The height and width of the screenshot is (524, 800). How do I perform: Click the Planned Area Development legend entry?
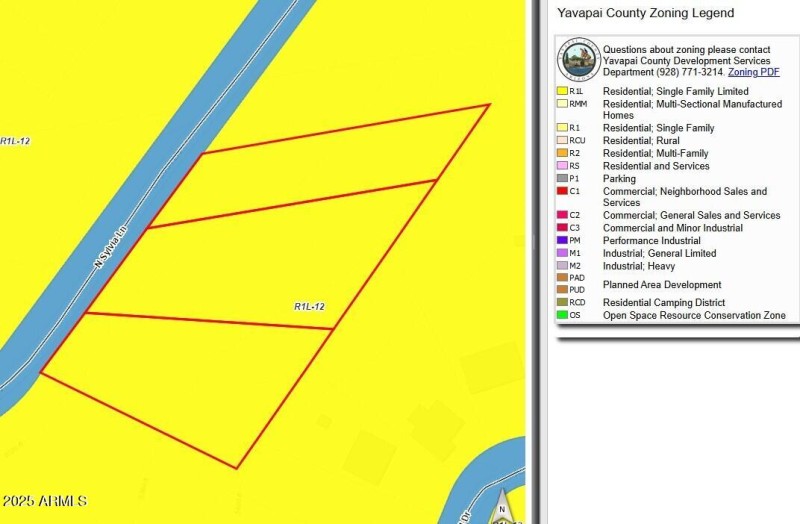click(661, 285)
